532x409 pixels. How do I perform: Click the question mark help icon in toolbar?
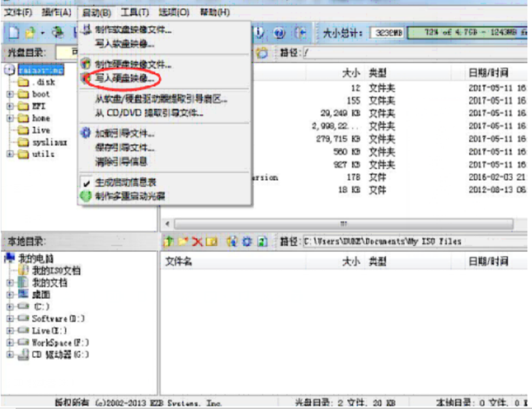pos(279,33)
